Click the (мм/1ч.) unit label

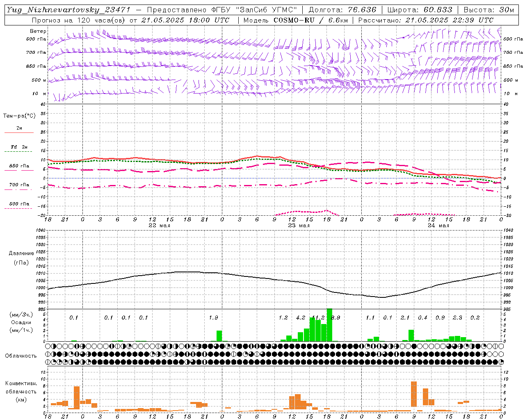[x=21, y=330]
